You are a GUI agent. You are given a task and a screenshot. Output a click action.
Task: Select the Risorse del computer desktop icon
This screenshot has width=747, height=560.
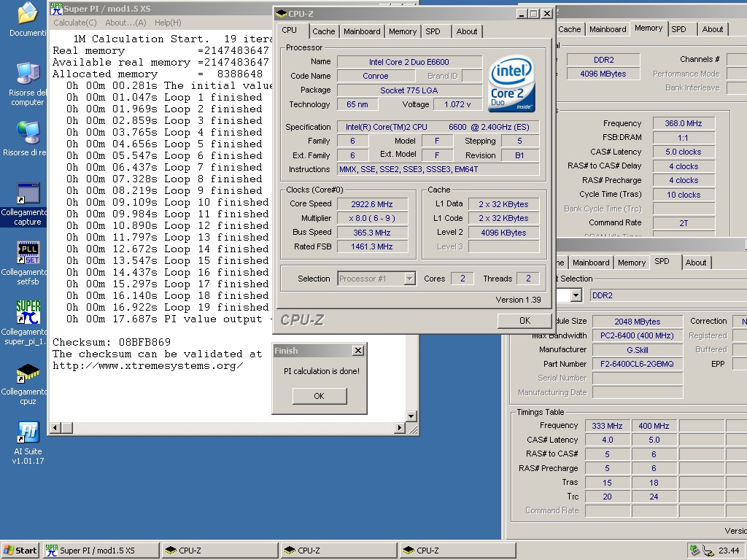tap(28, 74)
